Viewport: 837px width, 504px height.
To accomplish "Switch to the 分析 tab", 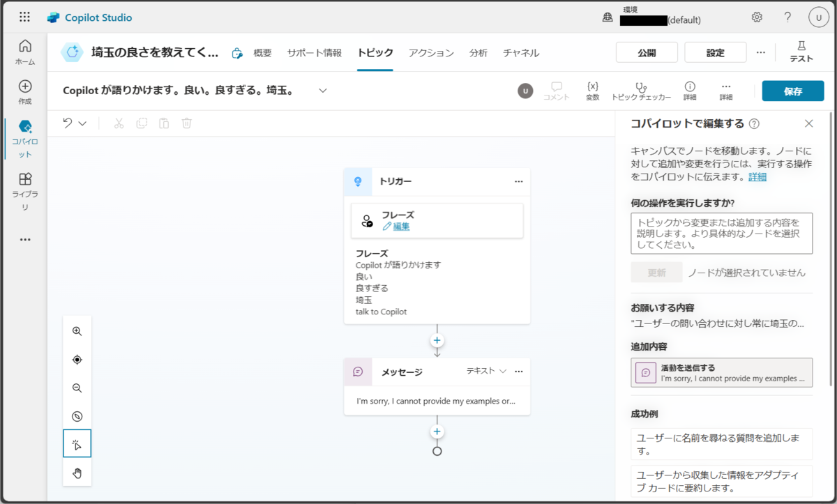I will [478, 53].
